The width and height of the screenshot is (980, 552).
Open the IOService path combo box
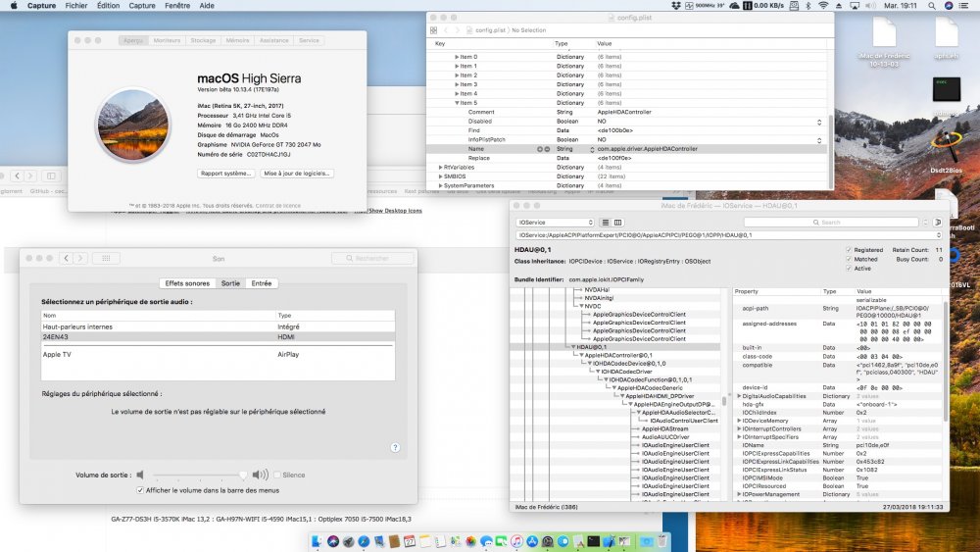pyautogui.click(x=729, y=235)
